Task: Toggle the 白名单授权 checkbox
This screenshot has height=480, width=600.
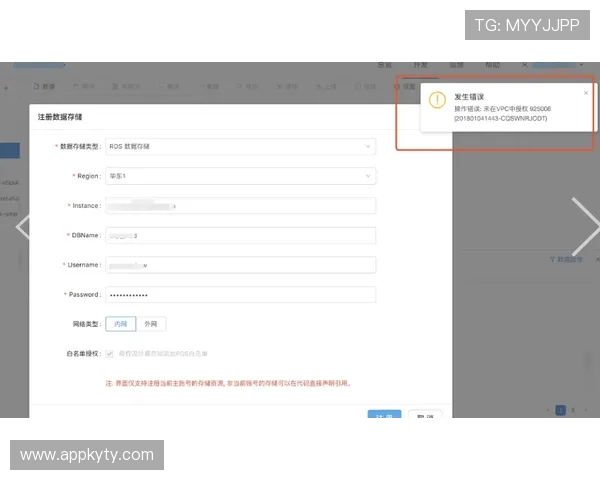Action: 110,354
